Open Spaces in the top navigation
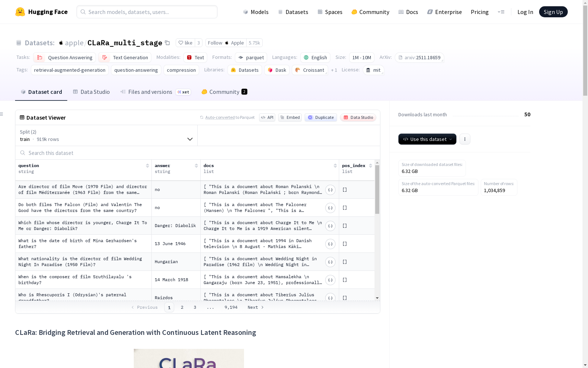588x368 pixels. (330, 12)
